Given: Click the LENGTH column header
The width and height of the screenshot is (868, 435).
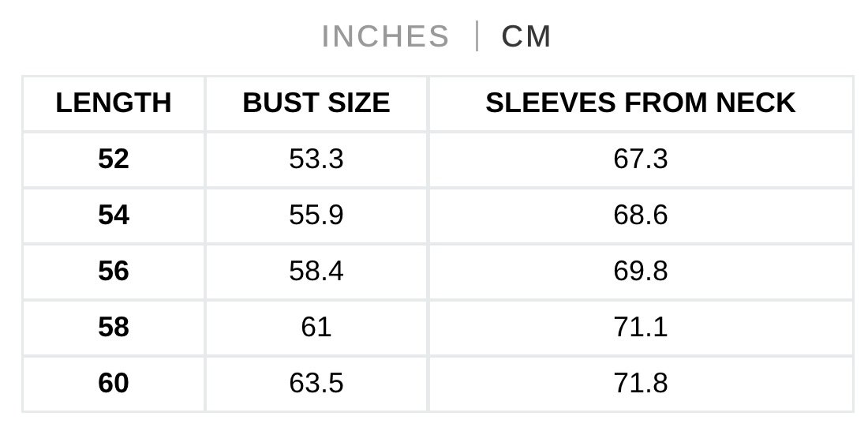Looking at the screenshot, I should pos(114,103).
